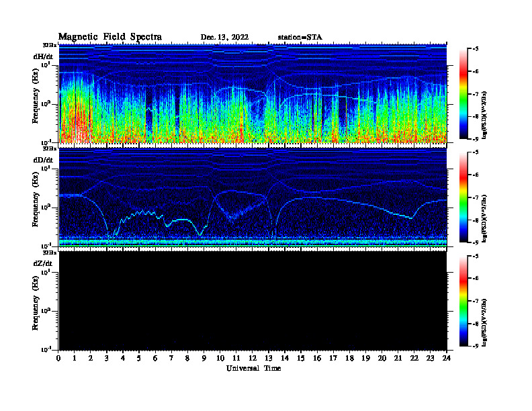Click the time axis tick label "5"
Viewport: 532px width, 411px height.
click(x=139, y=359)
